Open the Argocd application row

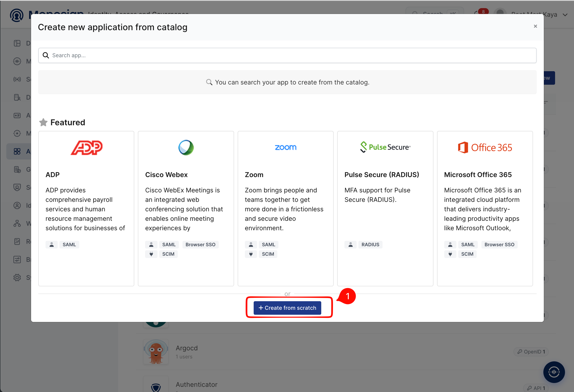(x=346, y=352)
